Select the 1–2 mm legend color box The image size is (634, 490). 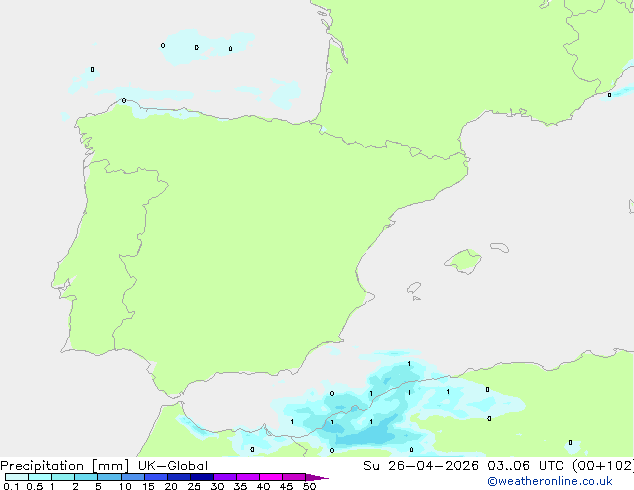63,477
